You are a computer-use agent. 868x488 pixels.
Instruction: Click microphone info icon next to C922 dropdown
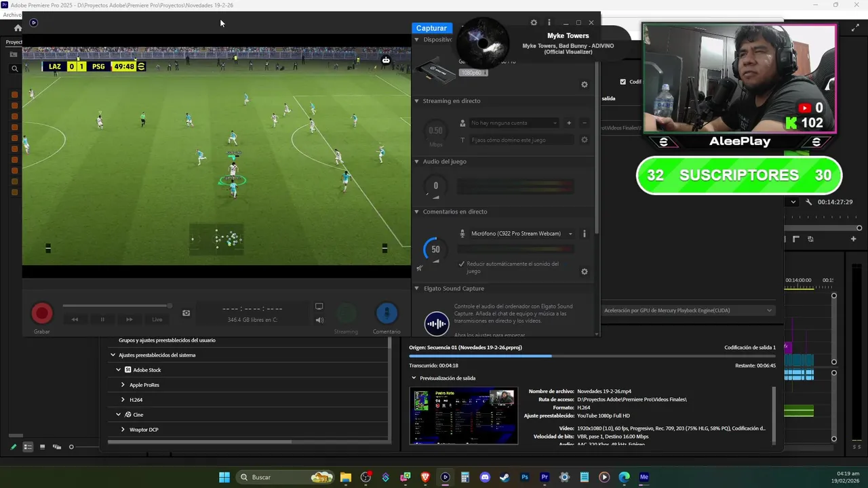pos(585,234)
